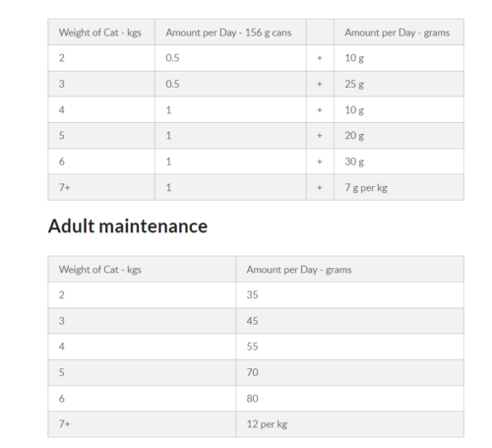This screenshot has height=448, width=492.
Task: Click the '45' grams cell
Action: [349, 321]
